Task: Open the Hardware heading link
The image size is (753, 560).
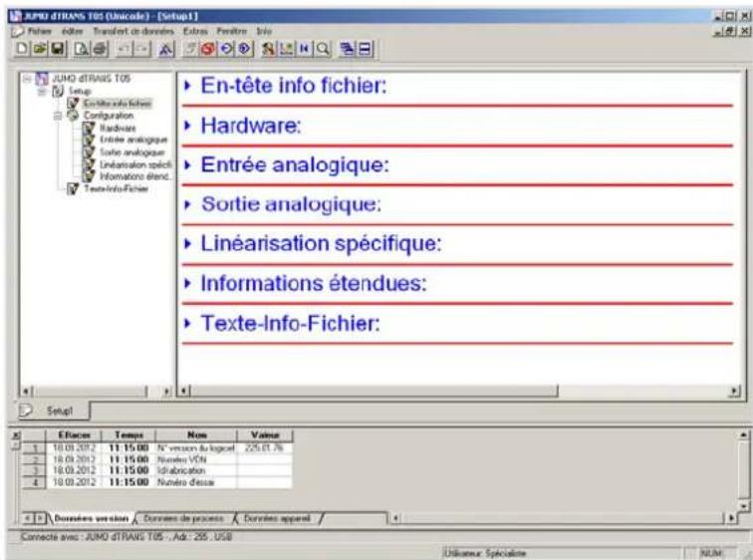Action: [x=250, y=126]
